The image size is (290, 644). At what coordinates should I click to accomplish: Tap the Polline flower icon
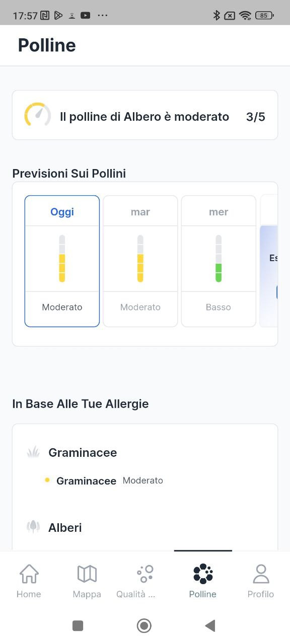tap(203, 574)
